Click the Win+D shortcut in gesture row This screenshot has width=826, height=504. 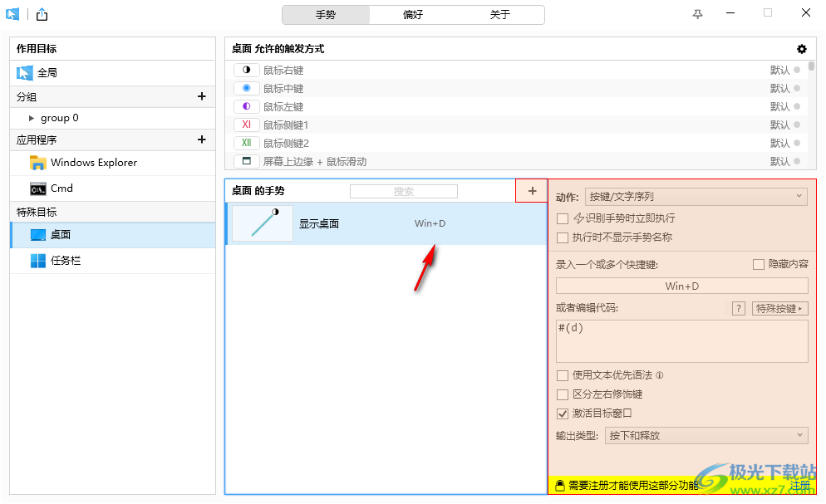[x=430, y=223]
